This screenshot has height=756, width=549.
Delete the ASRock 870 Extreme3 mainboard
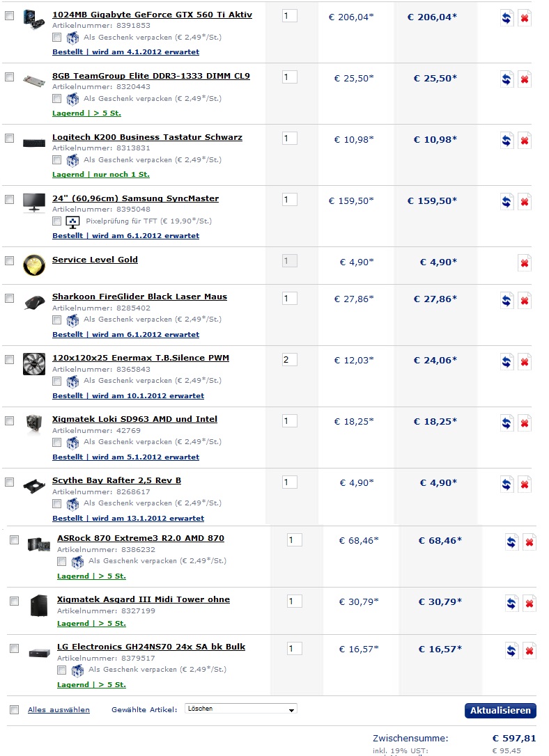click(x=529, y=542)
